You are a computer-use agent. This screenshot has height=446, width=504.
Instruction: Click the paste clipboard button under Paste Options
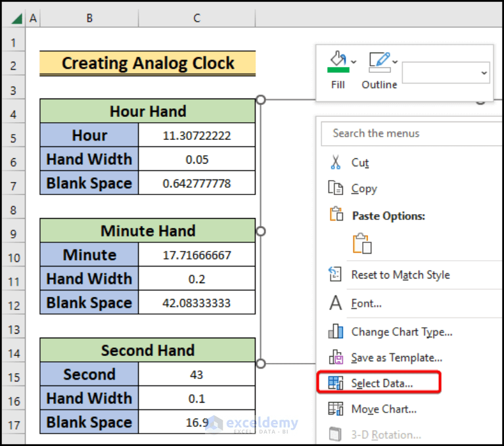pos(362,244)
